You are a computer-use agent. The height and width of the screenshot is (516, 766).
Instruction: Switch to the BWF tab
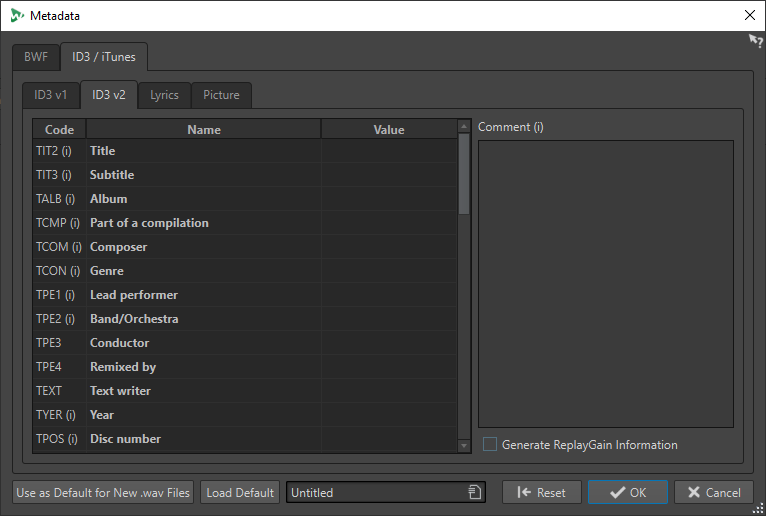point(36,57)
